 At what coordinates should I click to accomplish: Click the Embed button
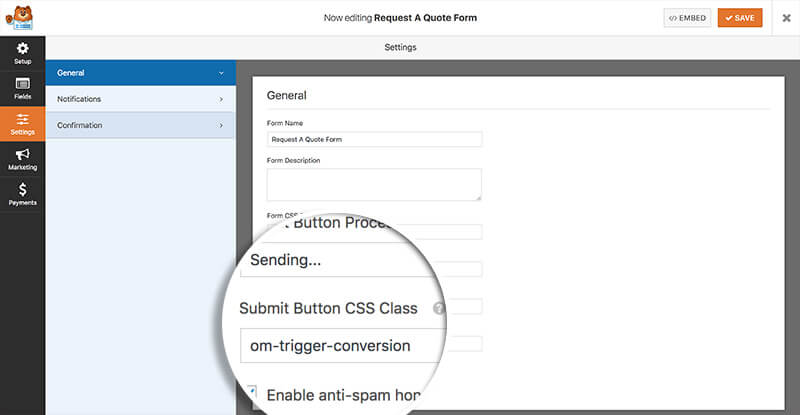pyautogui.click(x=687, y=18)
